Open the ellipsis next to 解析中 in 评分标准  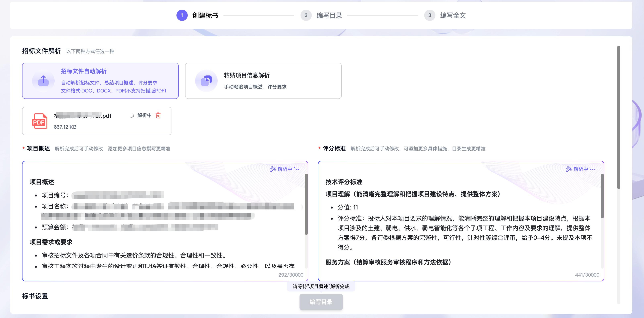click(593, 169)
